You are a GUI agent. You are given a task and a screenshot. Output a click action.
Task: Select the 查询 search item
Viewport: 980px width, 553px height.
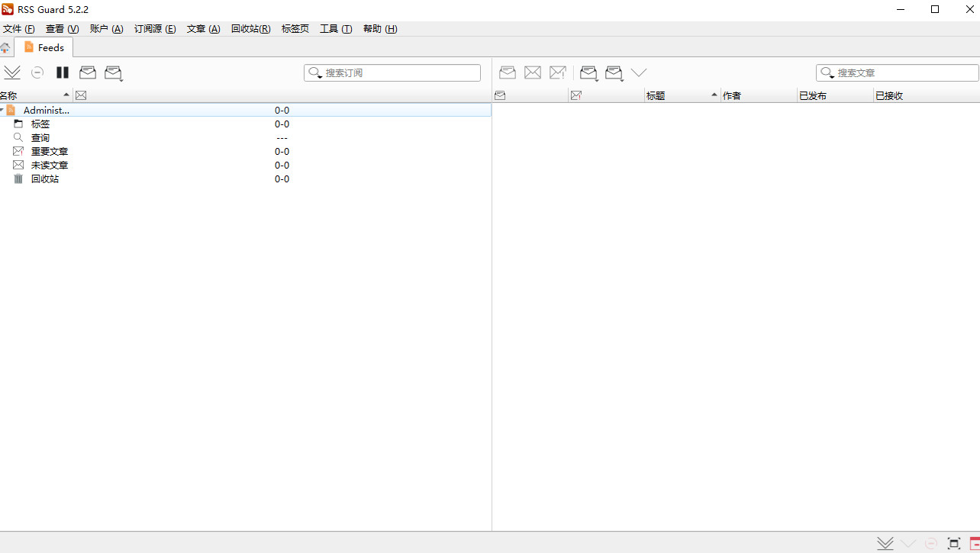tap(40, 138)
